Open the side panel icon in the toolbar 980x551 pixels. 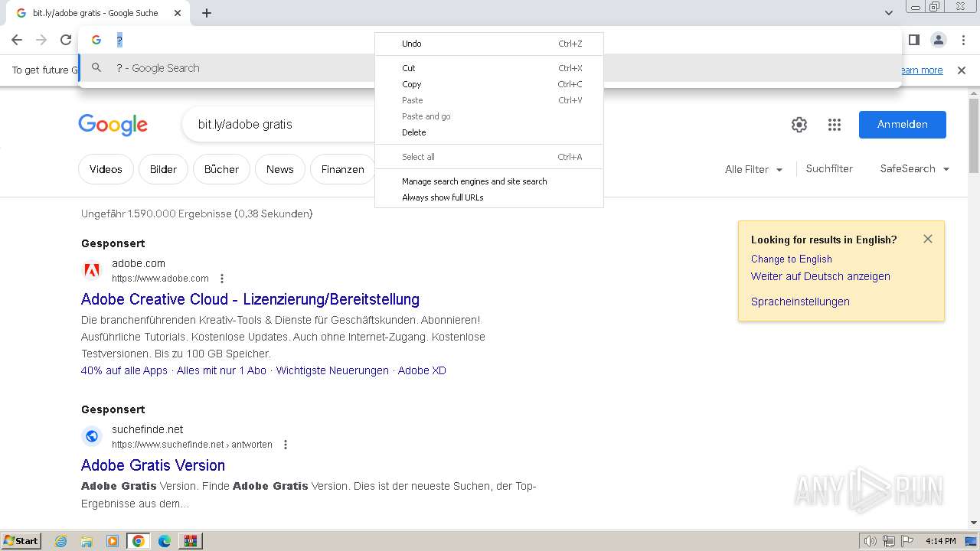913,40
